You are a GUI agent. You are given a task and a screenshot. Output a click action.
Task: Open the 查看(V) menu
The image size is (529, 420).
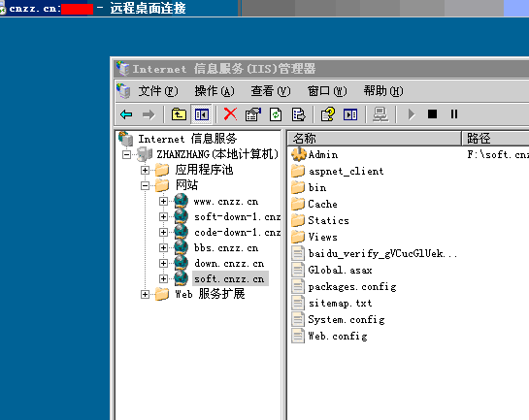[271, 91]
